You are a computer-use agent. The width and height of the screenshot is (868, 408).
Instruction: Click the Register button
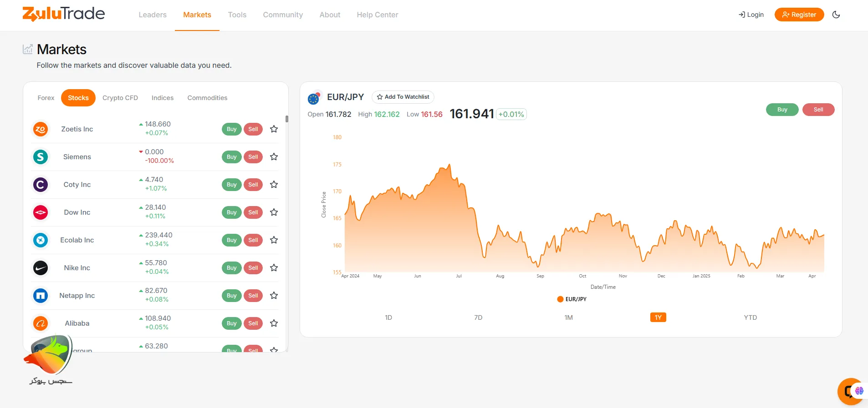799,15
